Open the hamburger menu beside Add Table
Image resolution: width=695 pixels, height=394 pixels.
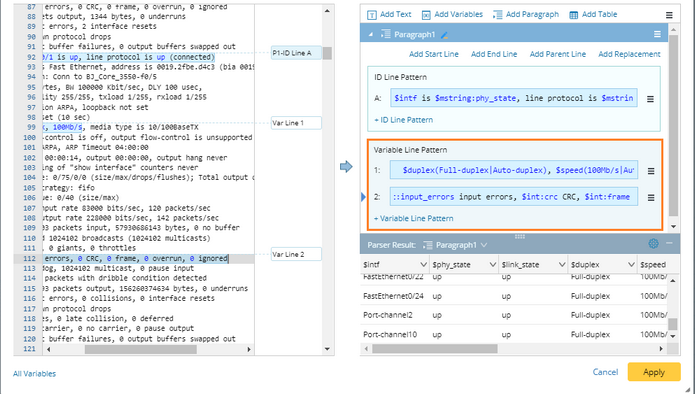point(669,15)
